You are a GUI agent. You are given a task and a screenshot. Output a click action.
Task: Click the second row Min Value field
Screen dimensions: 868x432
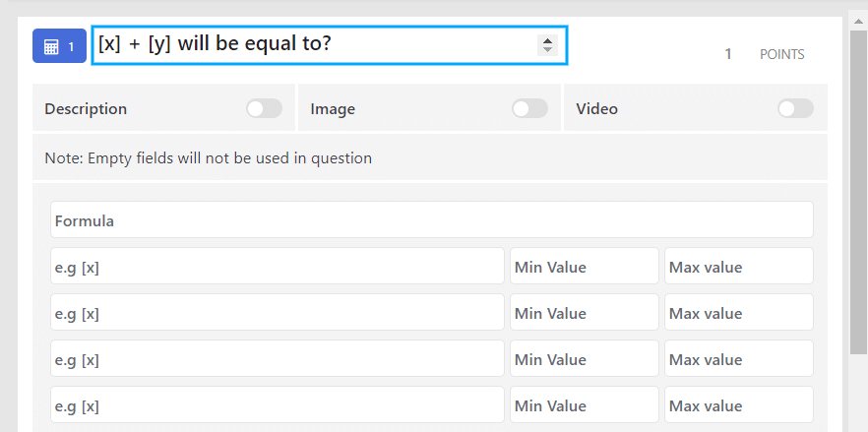point(585,312)
